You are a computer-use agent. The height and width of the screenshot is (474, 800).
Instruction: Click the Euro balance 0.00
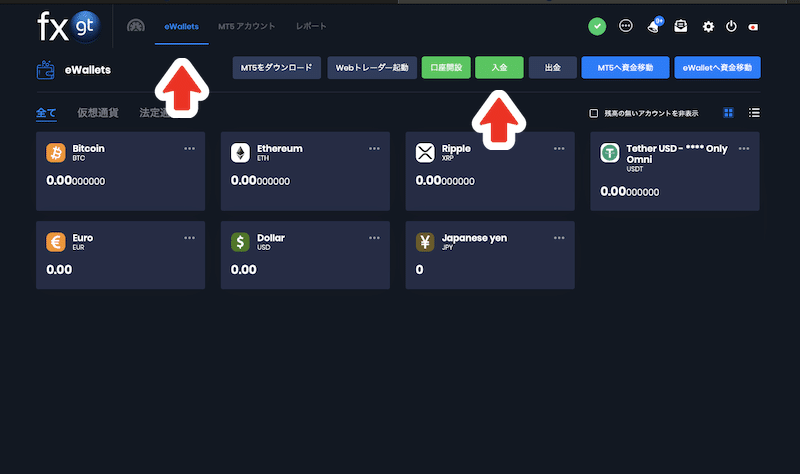pyautogui.click(x=59, y=269)
